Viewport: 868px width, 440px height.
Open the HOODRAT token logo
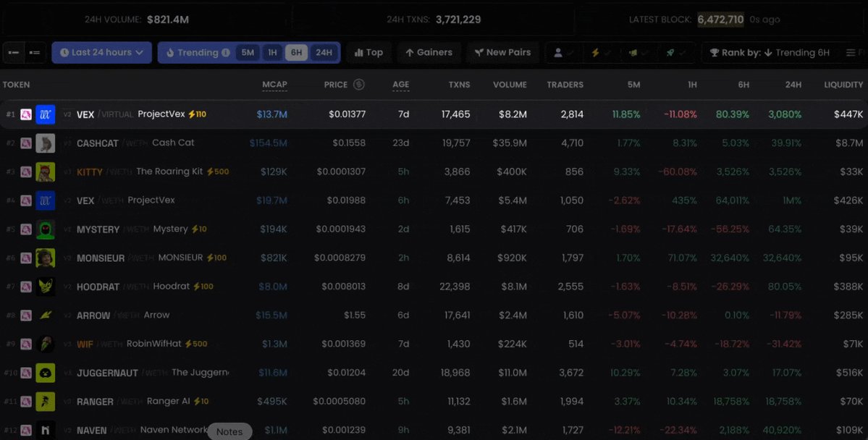(x=46, y=287)
